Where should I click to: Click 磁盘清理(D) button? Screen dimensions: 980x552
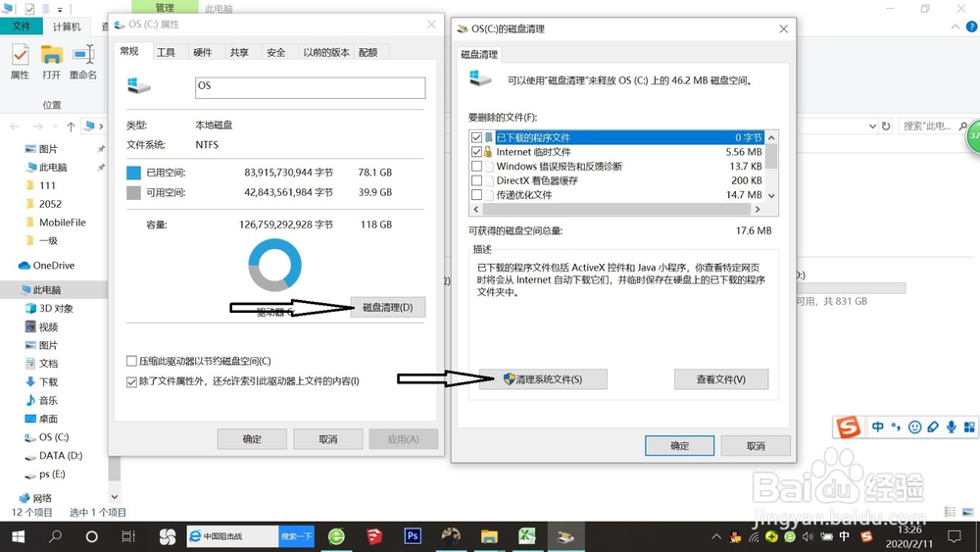click(387, 307)
